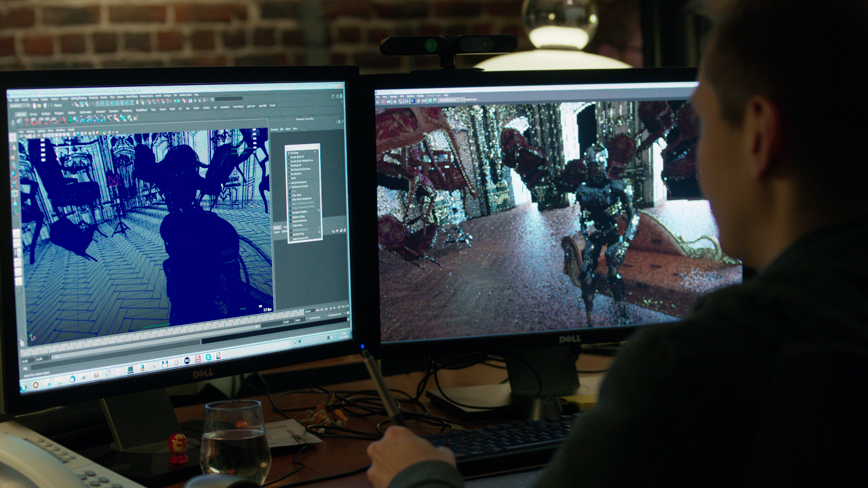Click the Skype icon in the taskbar
The height and width of the screenshot is (488, 868).
tap(208, 357)
